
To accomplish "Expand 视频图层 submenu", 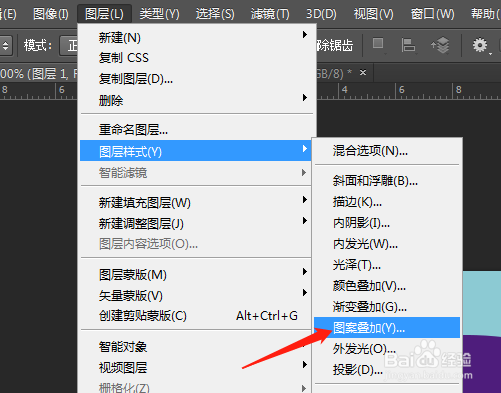I will coord(197,368).
